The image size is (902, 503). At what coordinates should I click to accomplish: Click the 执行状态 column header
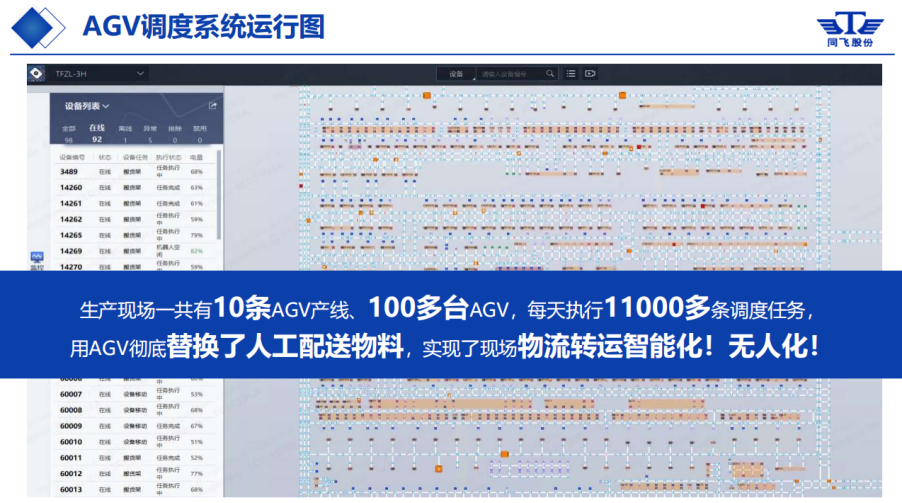point(168,157)
